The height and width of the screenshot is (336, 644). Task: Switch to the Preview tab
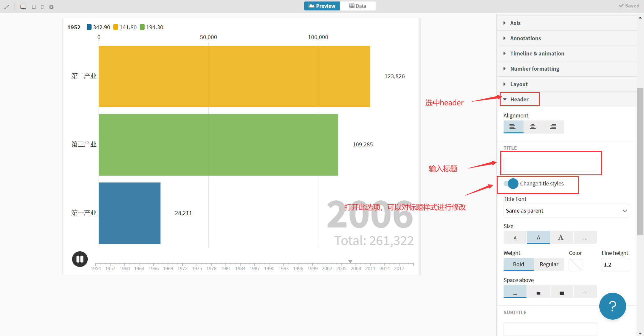coord(322,6)
